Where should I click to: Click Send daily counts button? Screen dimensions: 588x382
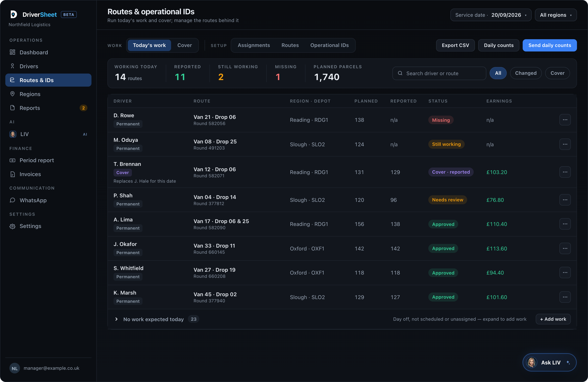click(x=549, y=46)
